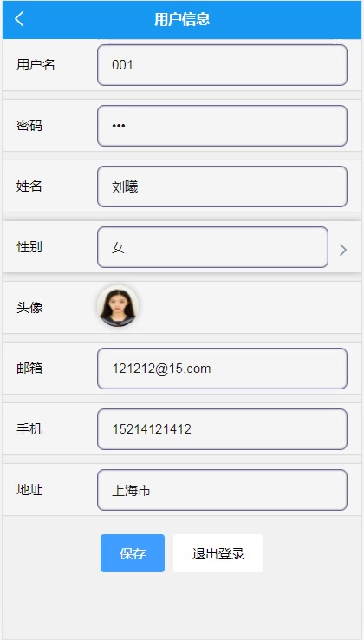Viewport: 364px width, 640px height.
Task: Tap the 性别 row label
Action: point(29,247)
